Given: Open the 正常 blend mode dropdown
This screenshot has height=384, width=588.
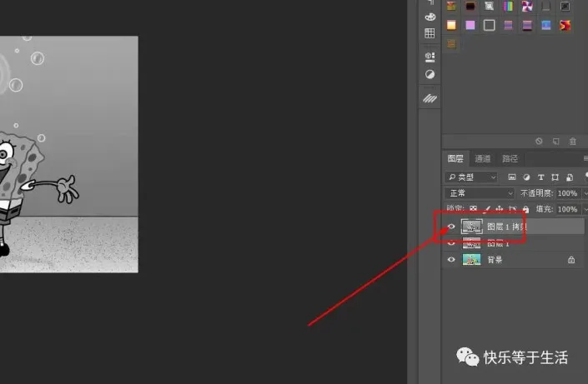Looking at the screenshot, I should click(480, 193).
